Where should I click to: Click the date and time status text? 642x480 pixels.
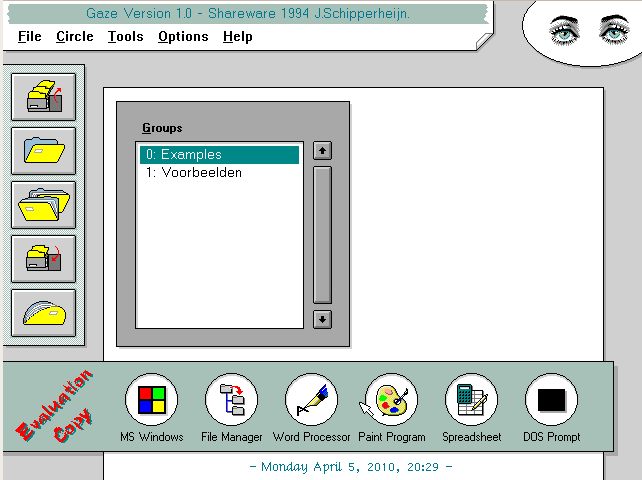pos(350,467)
